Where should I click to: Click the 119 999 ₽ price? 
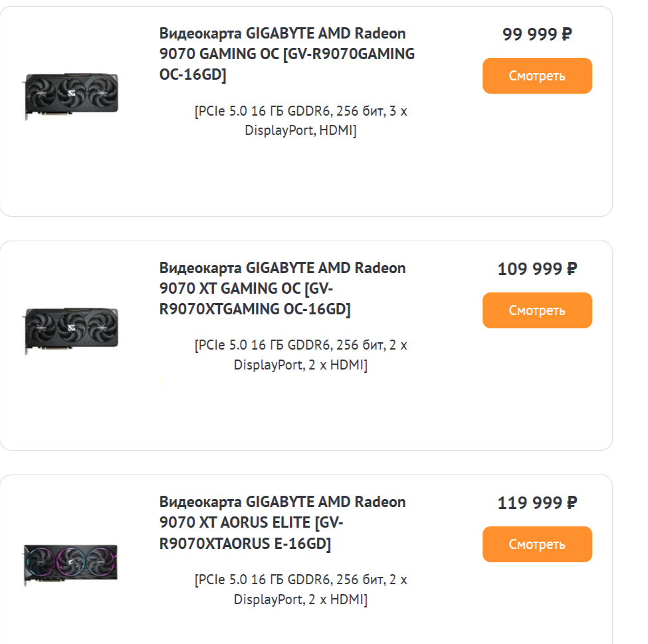pyautogui.click(x=537, y=503)
